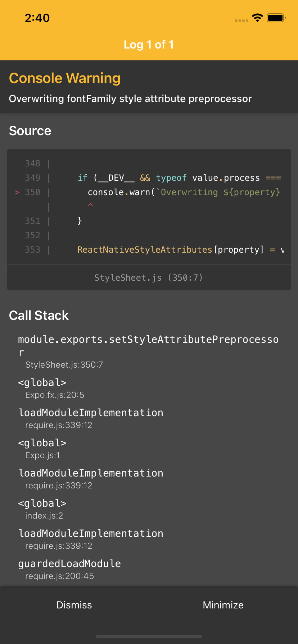Image resolution: width=298 pixels, height=644 pixels.
Task: Open StyleSheet.js (350:7) source file link
Action: pos(149,277)
